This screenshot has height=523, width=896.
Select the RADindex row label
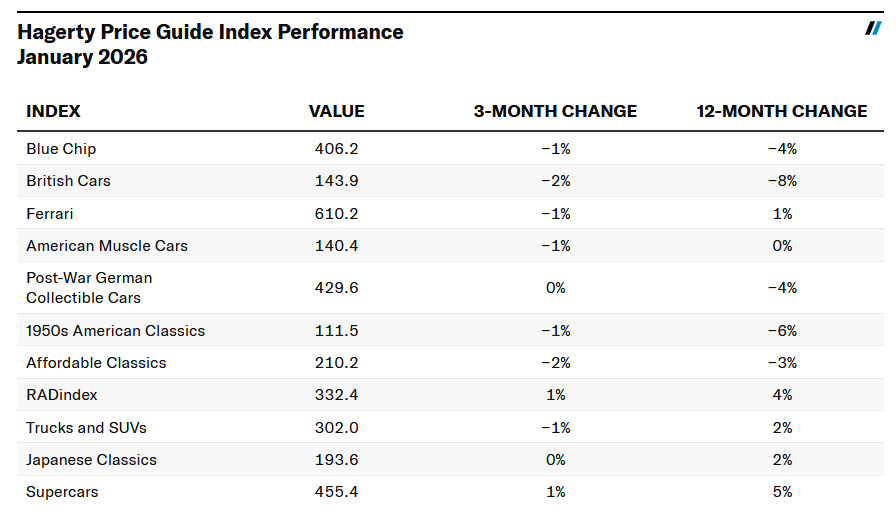pyautogui.click(x=62, y=395)
